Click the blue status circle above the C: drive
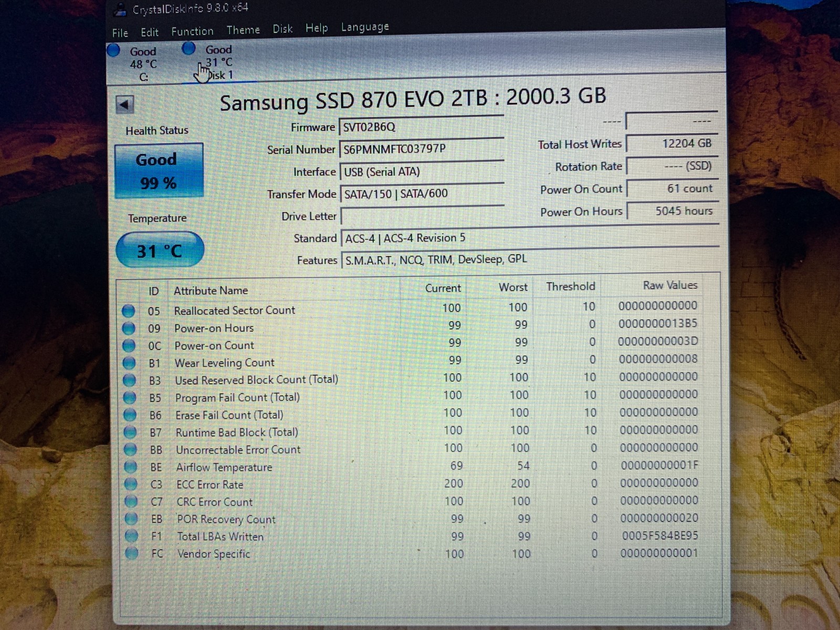Screen dimensions: 840x630 click(113, 50)
